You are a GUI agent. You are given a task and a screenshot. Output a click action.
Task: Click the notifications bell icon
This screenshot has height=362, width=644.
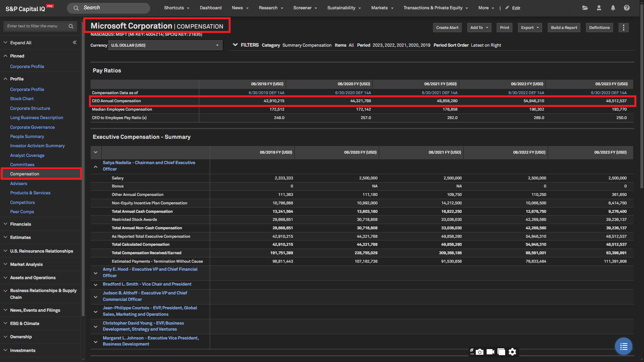pos(613,8)
